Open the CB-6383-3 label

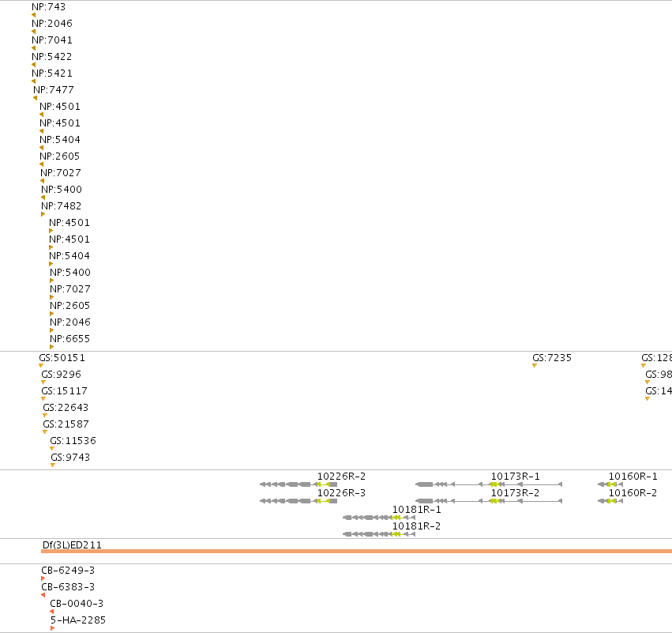point(68,587)
